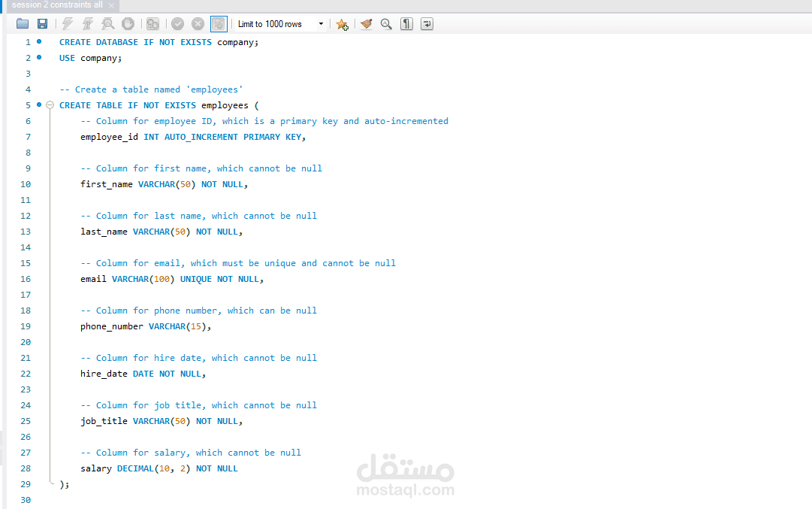Click comment 'Create a table named employees'
The width and height of the screenshot is (812, 509).
tap(151, 89)
